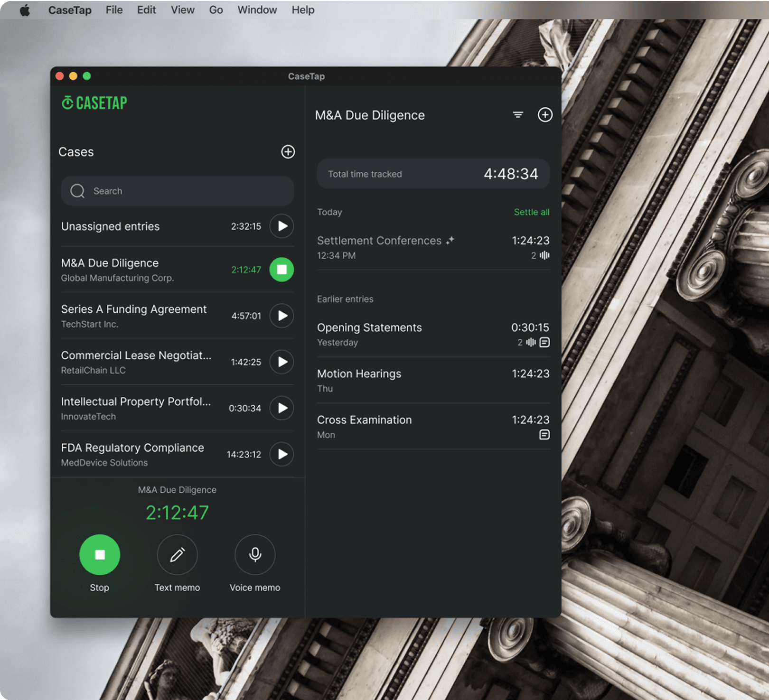Click the large green Stop button
Viewport: 769px width, 700px height.
100,555
